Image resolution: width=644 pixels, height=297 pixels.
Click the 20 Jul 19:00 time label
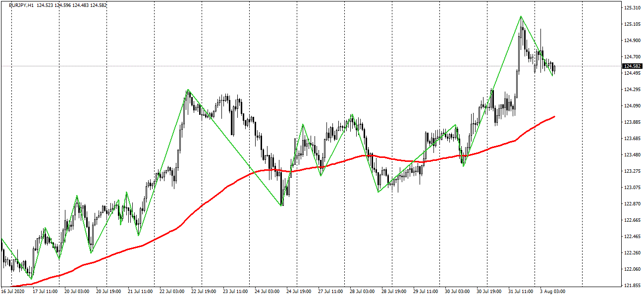tap(108, 292)
